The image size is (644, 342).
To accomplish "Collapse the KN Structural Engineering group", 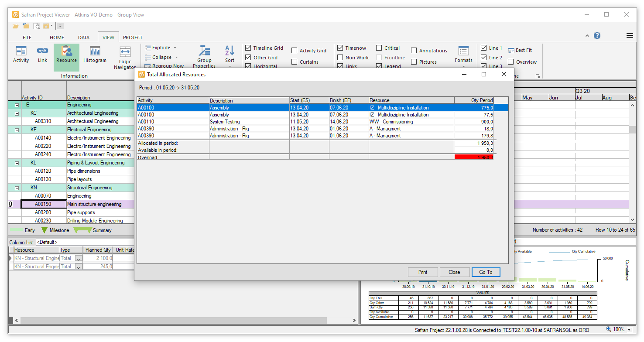I will (x=17, y=188).
